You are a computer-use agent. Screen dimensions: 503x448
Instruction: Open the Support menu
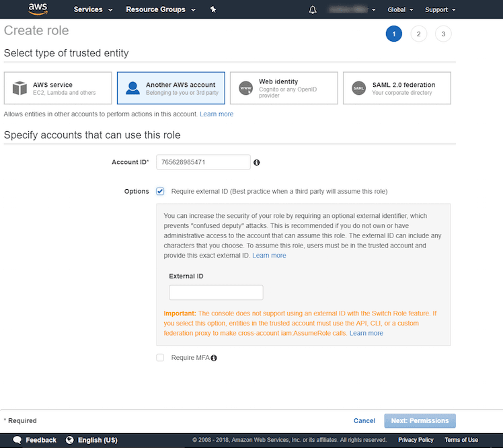[440, 9]
